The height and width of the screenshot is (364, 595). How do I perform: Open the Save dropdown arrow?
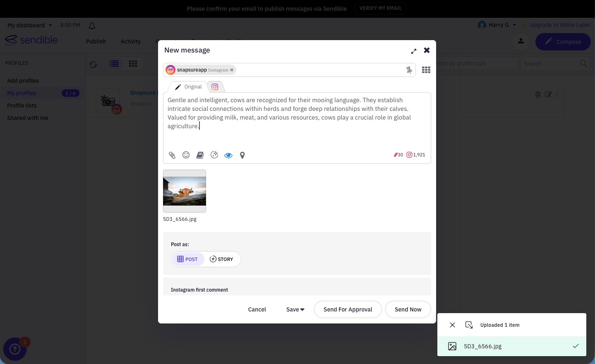click(x=302, y=309)
